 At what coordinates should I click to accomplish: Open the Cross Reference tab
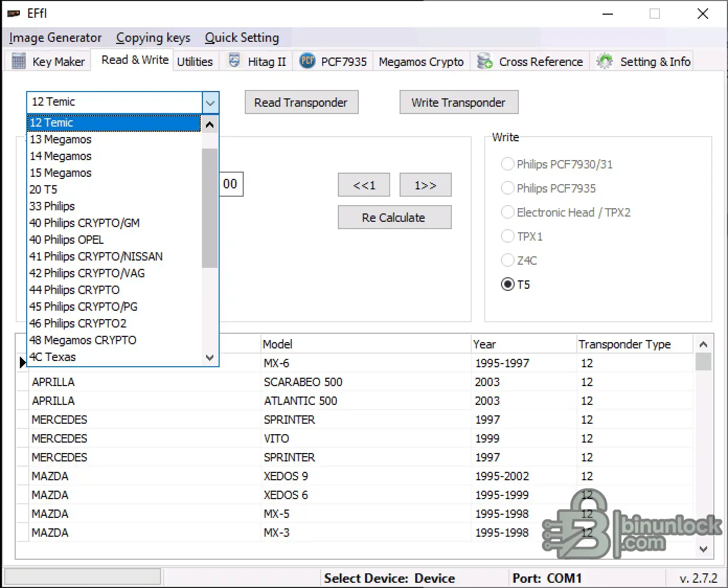click(x=530, y=61)
